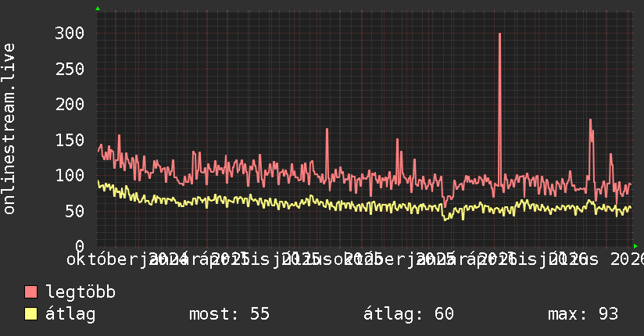Viewport: 644px width, 336px height.
Task: Click the legtöbb legend label
Action: point(80,292)
